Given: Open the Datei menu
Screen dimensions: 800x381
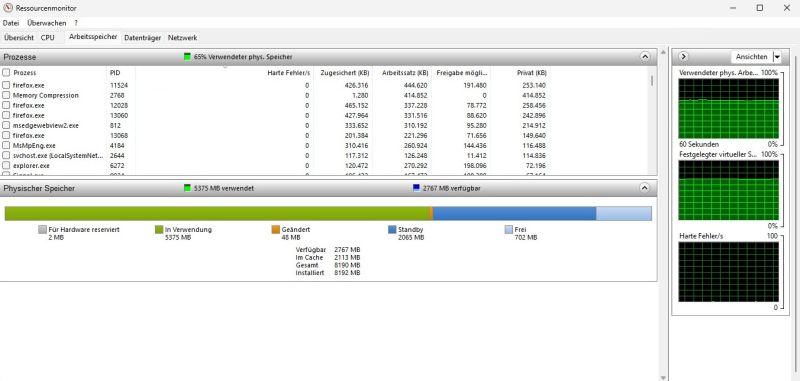Looking at the screenshot, I should point(11,23).
